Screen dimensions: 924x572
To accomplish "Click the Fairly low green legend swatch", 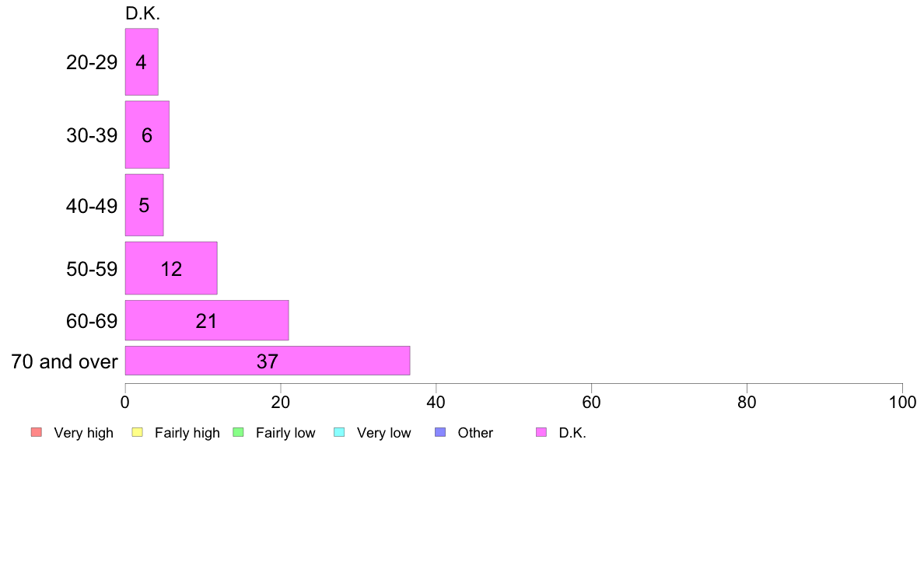I will click(x=238, y=432).
